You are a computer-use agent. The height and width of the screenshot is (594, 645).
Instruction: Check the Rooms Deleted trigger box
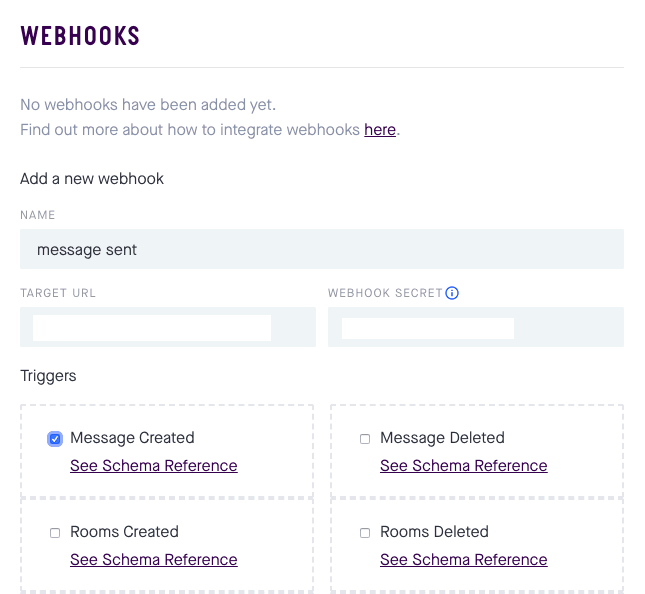(365, 533)
